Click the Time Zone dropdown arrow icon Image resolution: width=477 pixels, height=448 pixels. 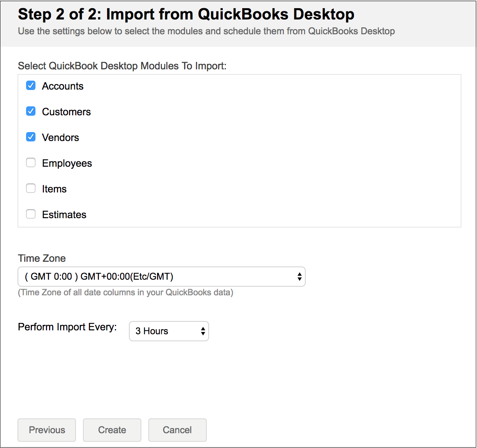[299, 277]
